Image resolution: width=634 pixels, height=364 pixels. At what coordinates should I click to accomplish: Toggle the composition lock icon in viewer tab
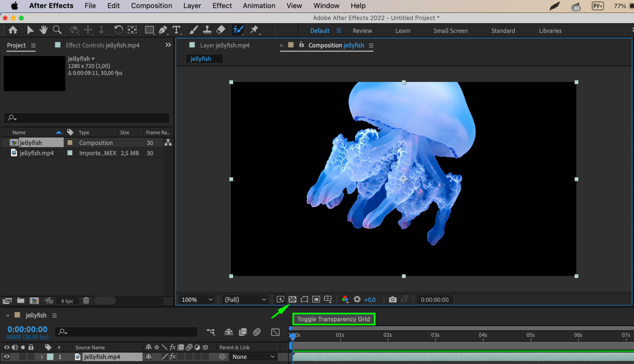coord(302,45)
